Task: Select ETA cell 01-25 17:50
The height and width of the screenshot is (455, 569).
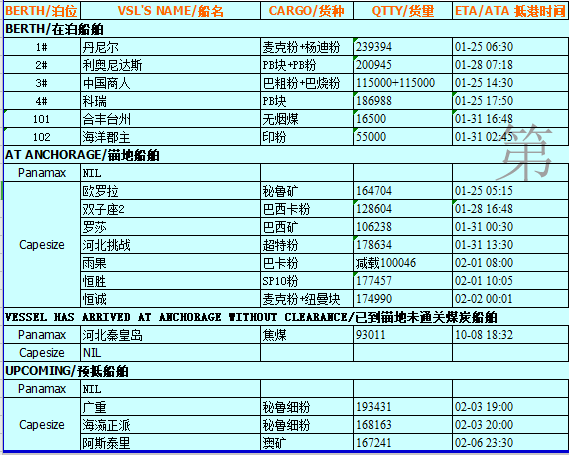Action: (511, 101)
